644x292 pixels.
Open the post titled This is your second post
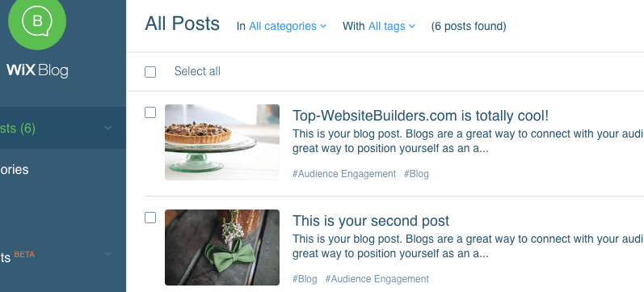tap(370, 221)
